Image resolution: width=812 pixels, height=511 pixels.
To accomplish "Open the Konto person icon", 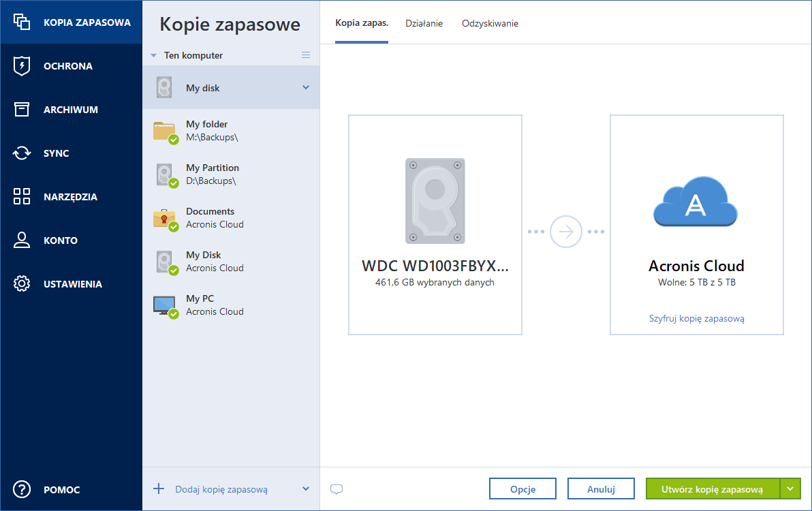I will 22,241.
